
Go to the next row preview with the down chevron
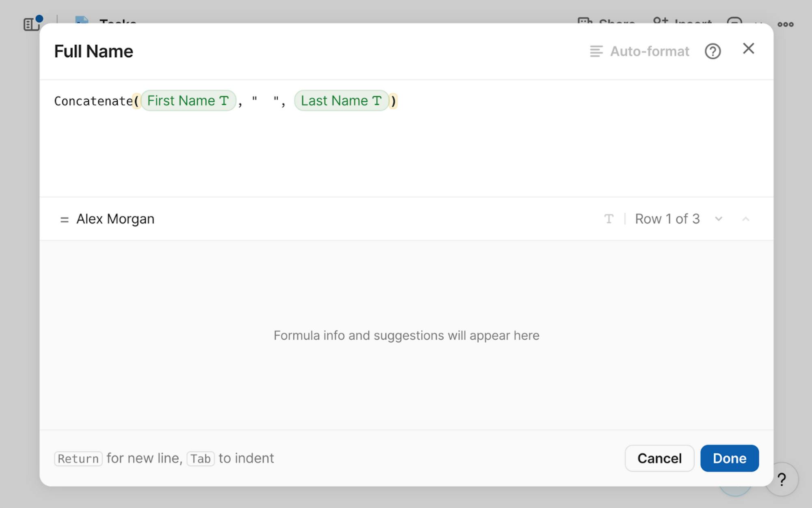[719, 219]
